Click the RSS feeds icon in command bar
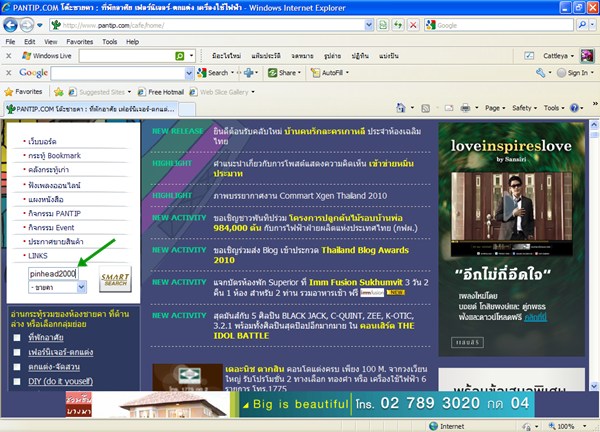This screenshot has height=432, width=600. click(426, 108)
